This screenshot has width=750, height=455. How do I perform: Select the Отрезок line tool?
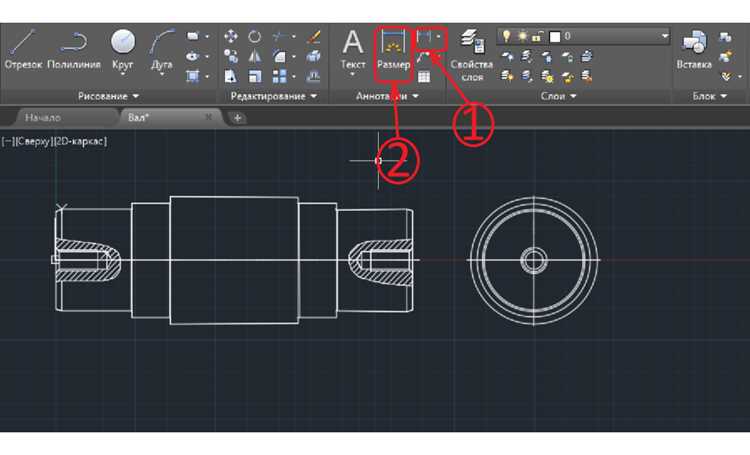coord(23,49)
